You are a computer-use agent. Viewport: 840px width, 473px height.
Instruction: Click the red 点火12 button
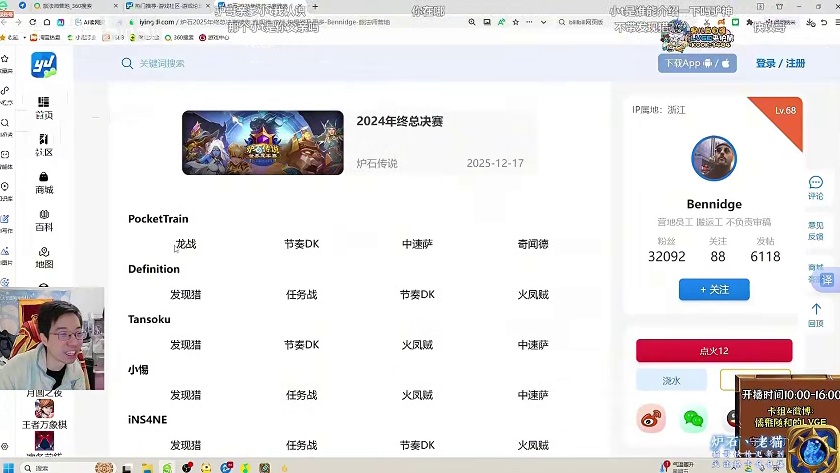pos(714,351)
